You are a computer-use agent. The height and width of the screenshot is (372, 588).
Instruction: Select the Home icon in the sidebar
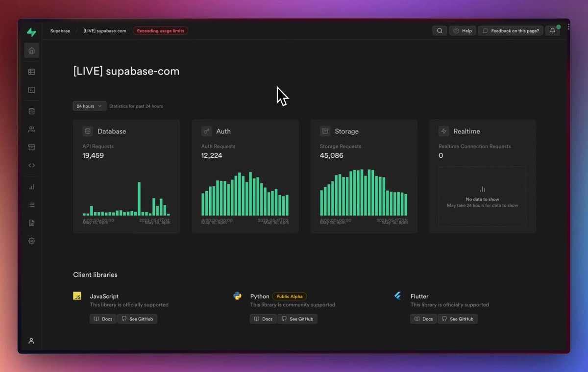31,50
